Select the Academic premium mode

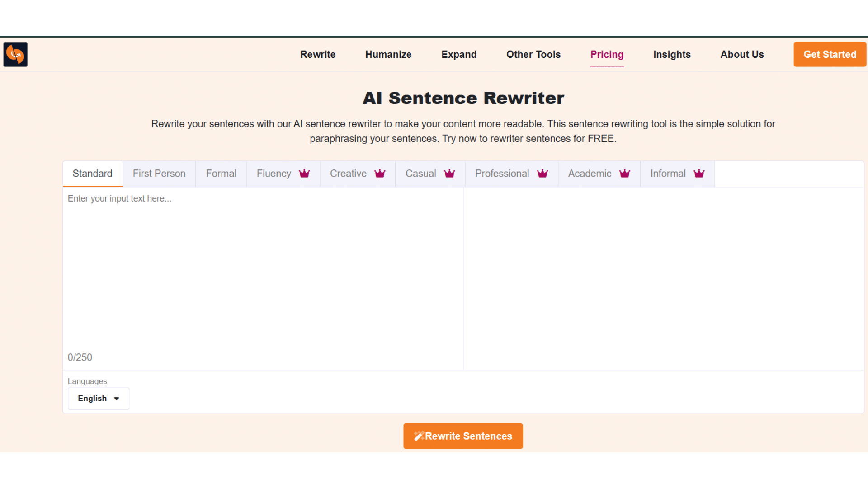coord(599,174)
